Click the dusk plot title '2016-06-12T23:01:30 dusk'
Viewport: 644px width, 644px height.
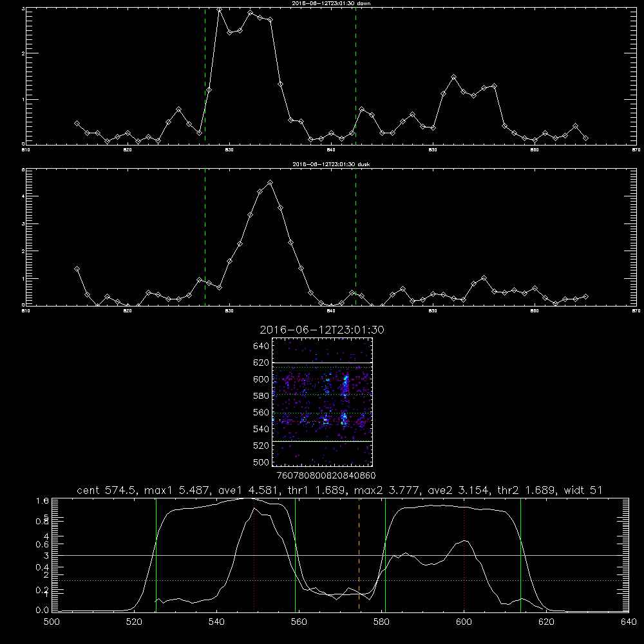coord(331,164)
